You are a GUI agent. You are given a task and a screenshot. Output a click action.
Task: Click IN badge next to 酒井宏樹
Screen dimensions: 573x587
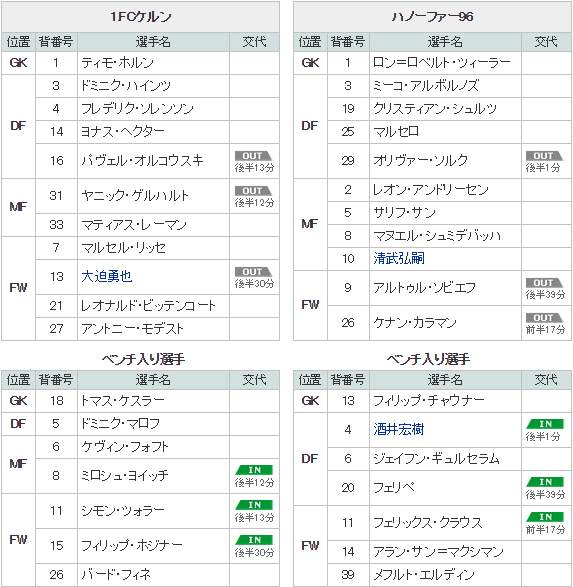tap(545, 424)
